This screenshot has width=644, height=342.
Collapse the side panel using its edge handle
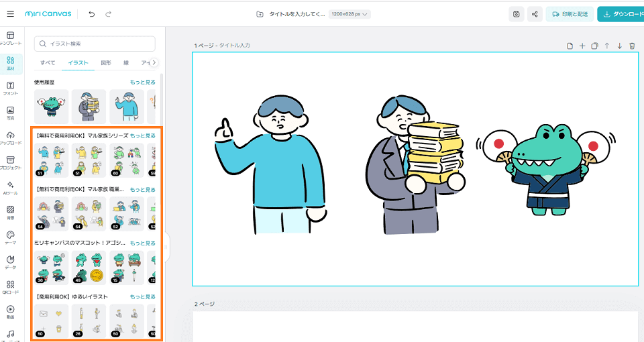(x=166, y=247)
